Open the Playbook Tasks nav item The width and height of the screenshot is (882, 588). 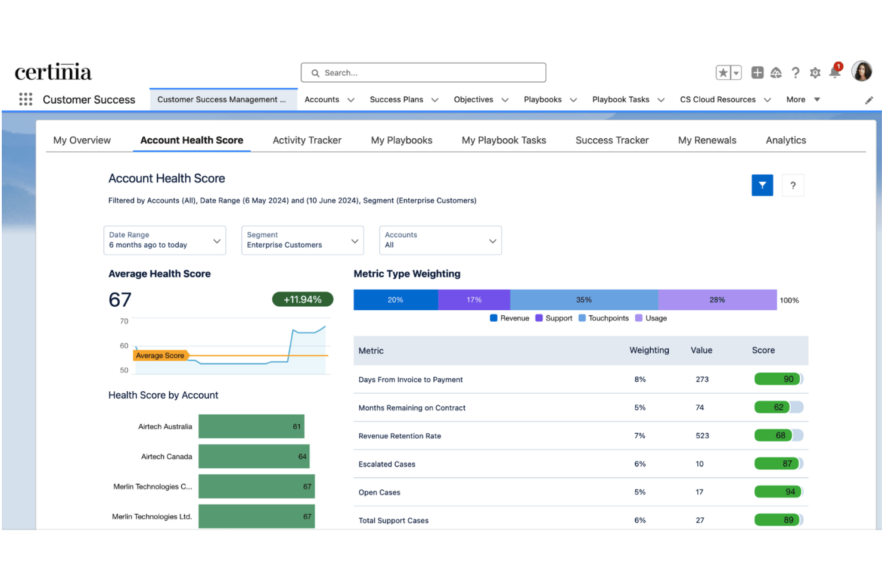[620, 99]
